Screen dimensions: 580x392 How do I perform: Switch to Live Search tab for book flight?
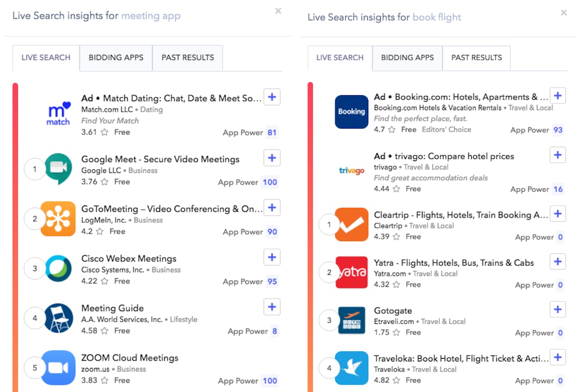[x=340, y=58]
